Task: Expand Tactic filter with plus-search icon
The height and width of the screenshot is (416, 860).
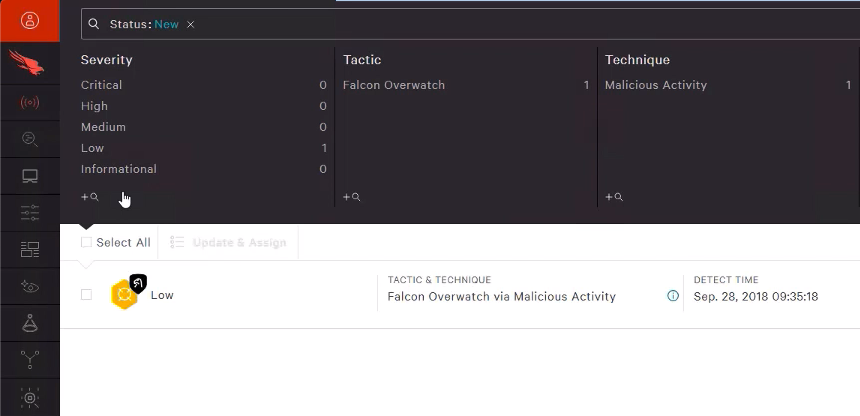Action: pyautogui.click(x=352, y=196)
